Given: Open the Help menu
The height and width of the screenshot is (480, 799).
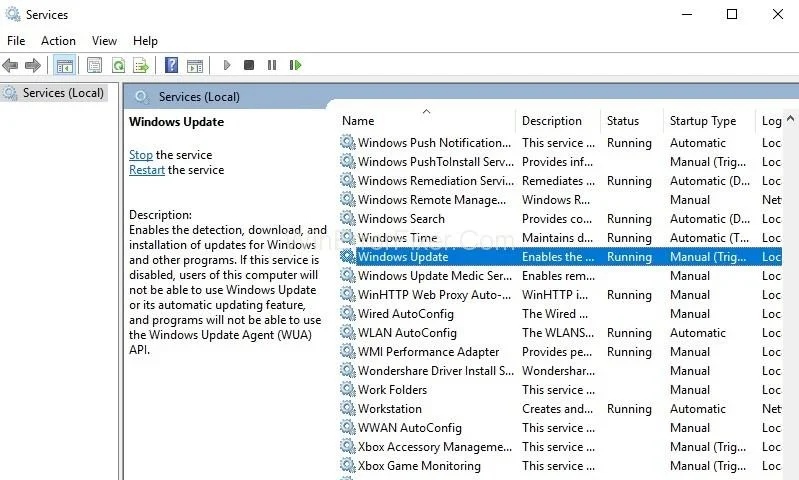Looking at the screenshot, I should click(145, 41).
